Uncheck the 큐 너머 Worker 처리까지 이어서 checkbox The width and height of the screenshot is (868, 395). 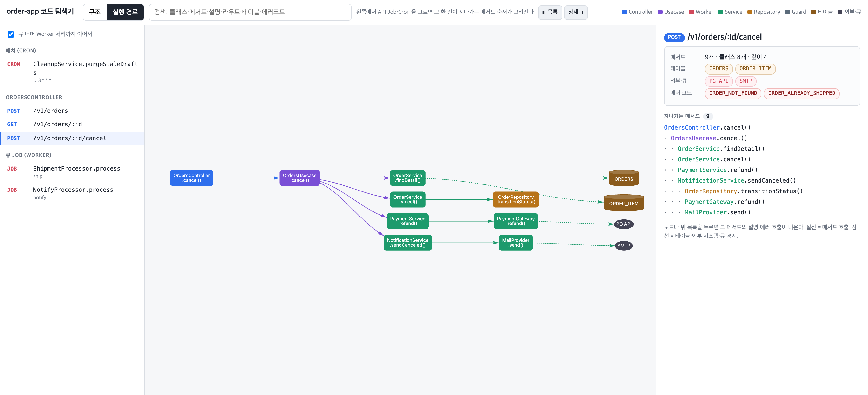pyautogui.click(x=11, y=34)
